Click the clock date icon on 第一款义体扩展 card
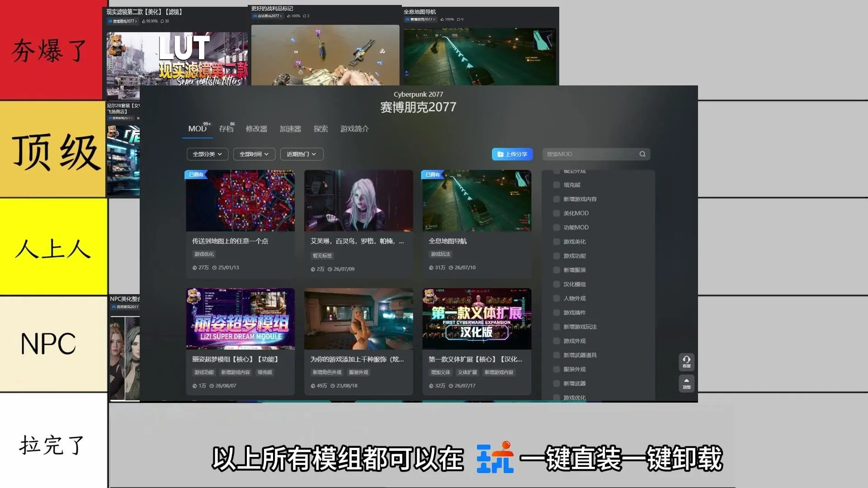This screenshot has height=488, width=868. point(451,386)
